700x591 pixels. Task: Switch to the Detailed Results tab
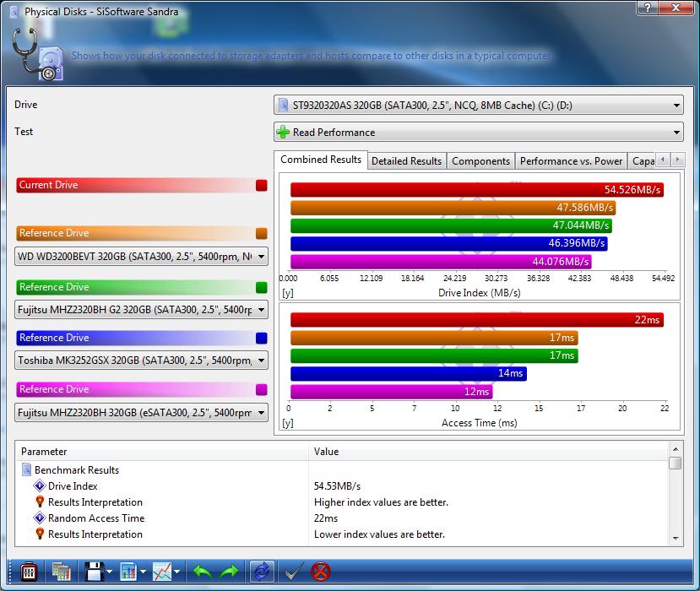[x=406, y=161]
